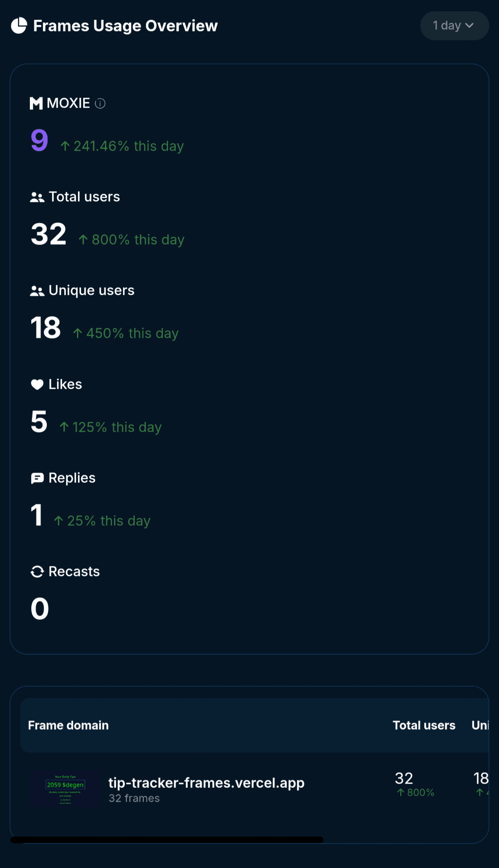499x868 pixels.
Task: Click the tip tracker frame thumbnail
Action: tap(65, 789)
